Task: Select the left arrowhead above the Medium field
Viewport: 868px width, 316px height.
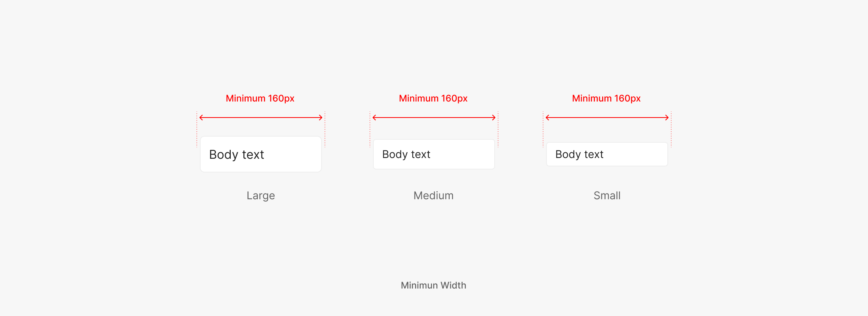Action: [x=374, y=118]
